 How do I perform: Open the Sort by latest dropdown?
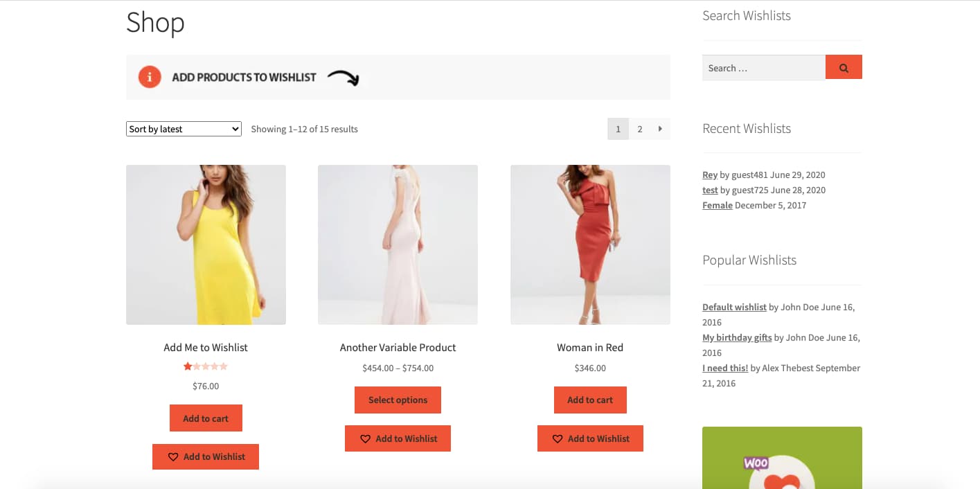pos(184,129)
